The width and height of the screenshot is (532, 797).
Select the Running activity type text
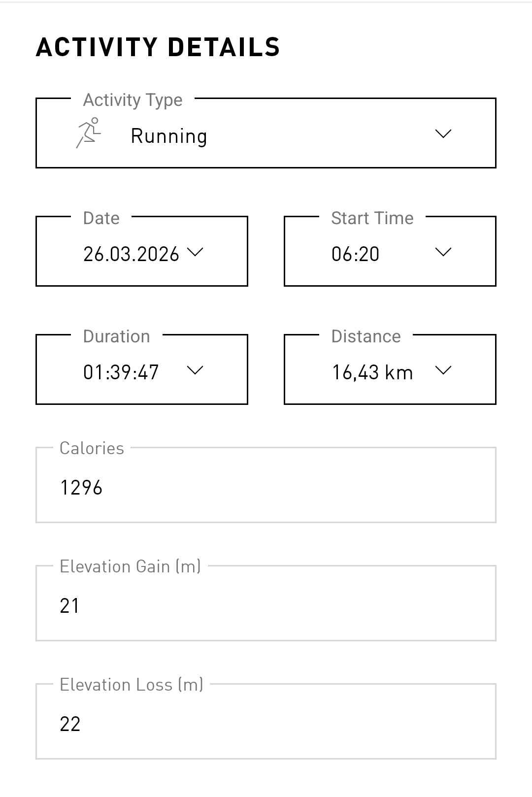point(169,136)
